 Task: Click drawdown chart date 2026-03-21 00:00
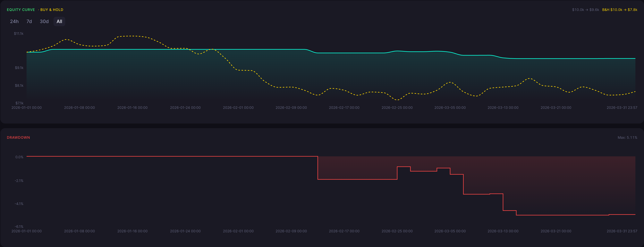coord(556,231)
